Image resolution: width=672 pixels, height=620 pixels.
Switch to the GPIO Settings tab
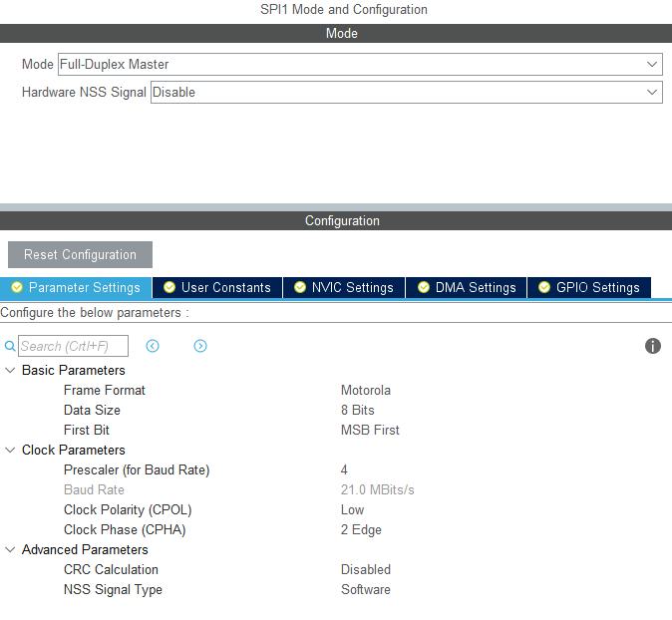point(589,287)
